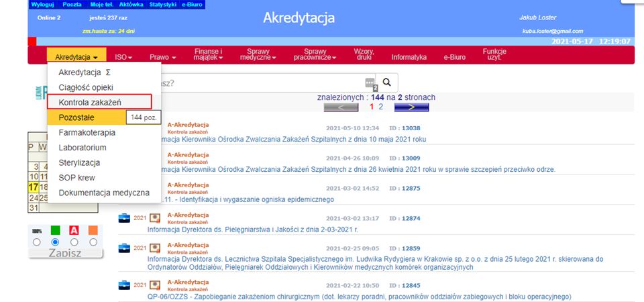Click inside the search text field

262,83
